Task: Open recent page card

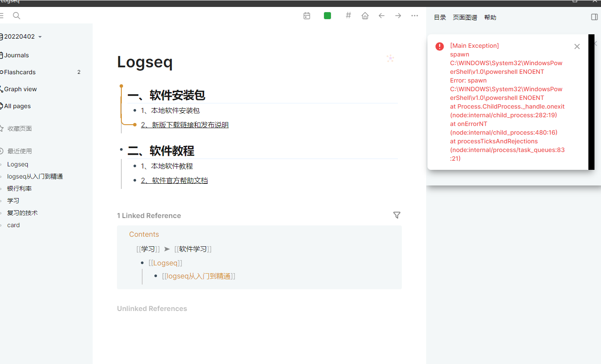Action: click(13, 225)
